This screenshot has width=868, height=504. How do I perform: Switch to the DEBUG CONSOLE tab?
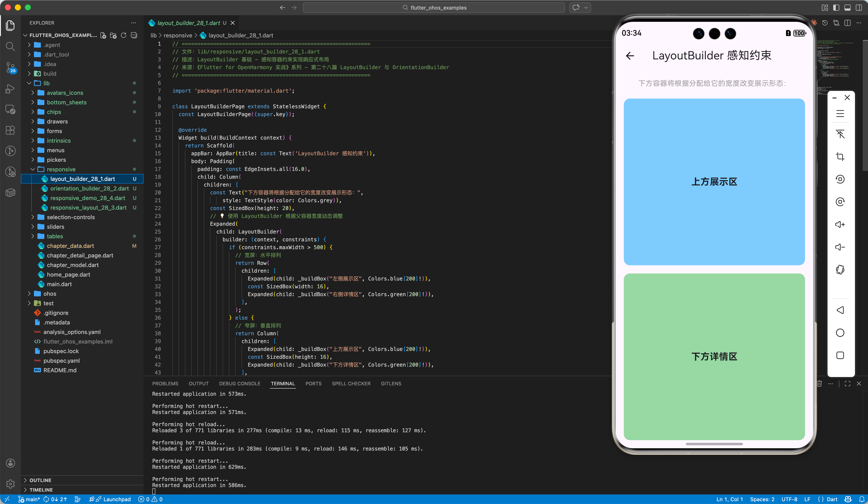239,384
